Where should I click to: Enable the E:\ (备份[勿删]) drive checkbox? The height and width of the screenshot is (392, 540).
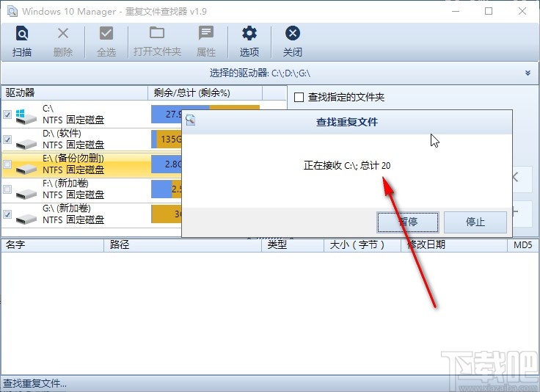(7, 165)
